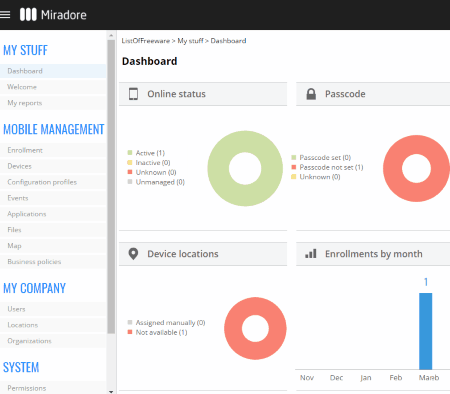Click the Online status device icon
The width and height of the screenshot is (450, 394).
133,94
